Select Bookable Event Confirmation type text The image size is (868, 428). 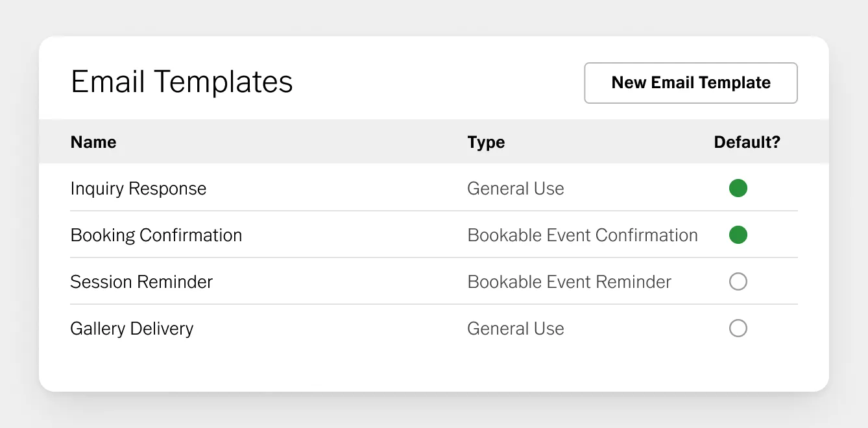point(583,235)
